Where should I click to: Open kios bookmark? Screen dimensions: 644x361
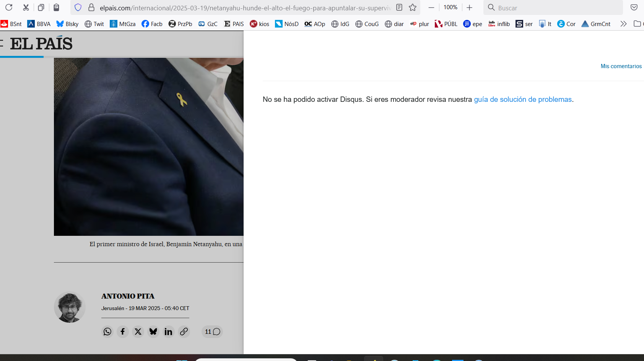(259, 24)
